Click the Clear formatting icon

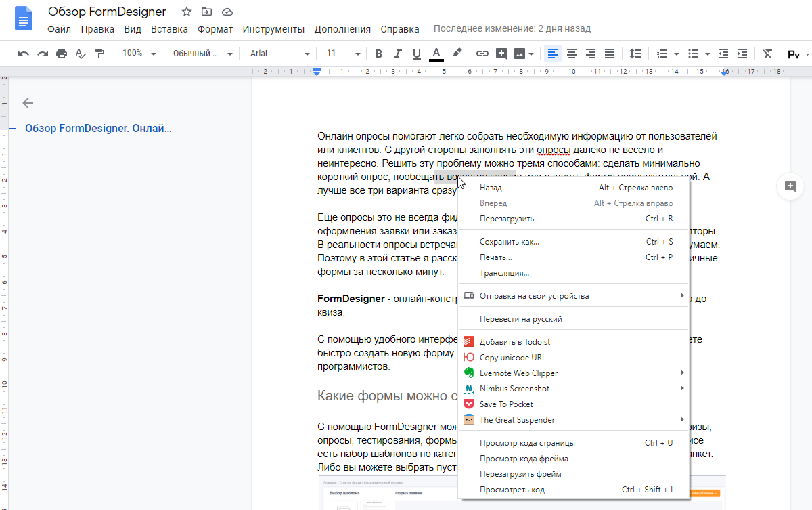pyautogui.click(x=767, y=54)
